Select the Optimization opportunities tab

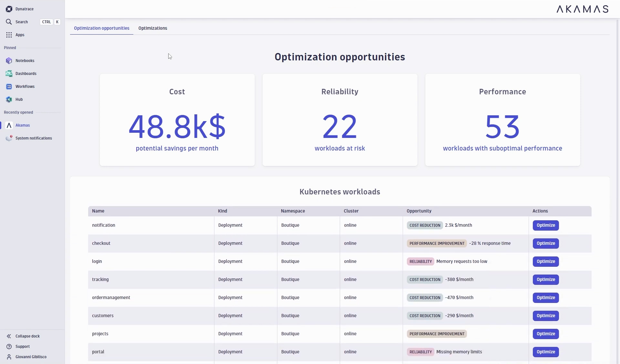click(101, 28)
